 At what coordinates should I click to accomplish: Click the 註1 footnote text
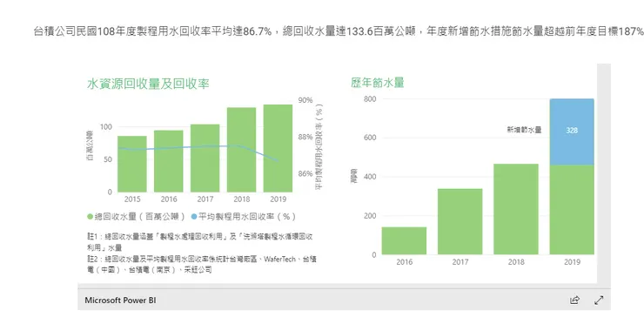click(200, 242)
